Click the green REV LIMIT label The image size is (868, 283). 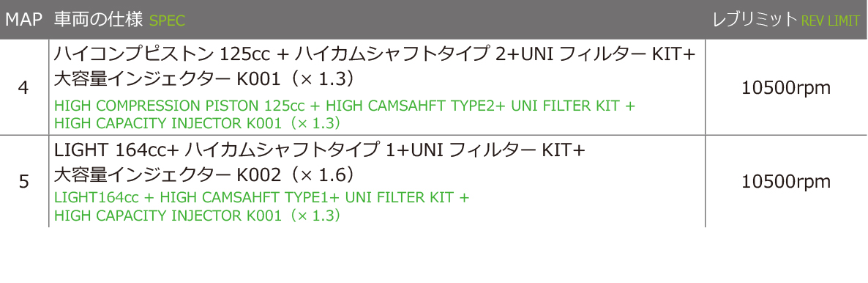click(831, 21)
